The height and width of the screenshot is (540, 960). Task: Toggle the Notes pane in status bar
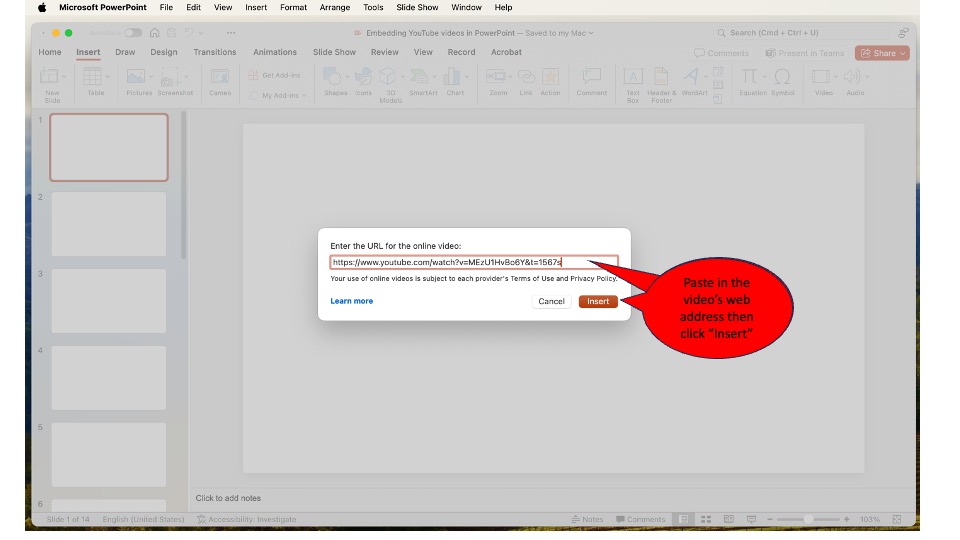click(x=587, y=519)
